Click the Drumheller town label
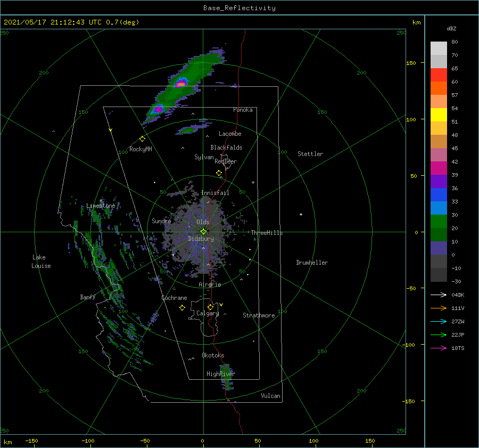Screen dimensions: 479x448 [312, 263]
